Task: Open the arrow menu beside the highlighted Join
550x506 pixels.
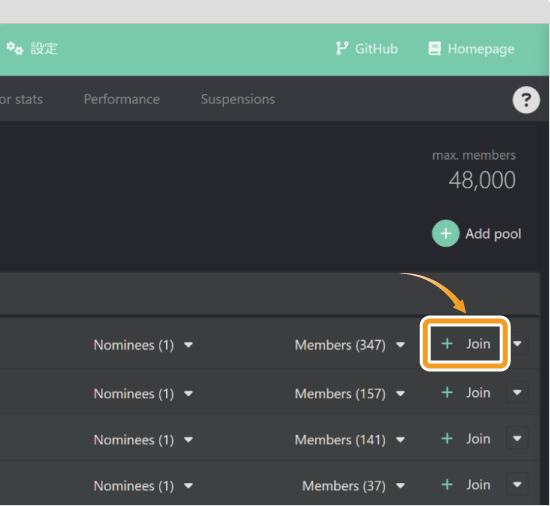Action: point(517,344)
